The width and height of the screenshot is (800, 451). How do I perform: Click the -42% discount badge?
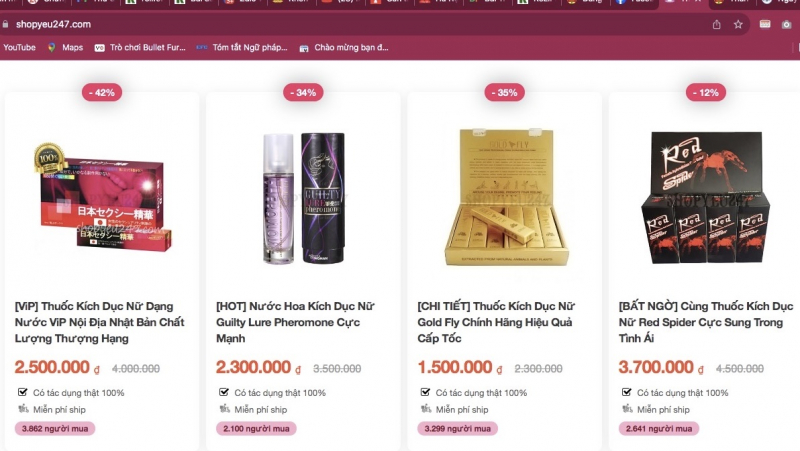102,92
